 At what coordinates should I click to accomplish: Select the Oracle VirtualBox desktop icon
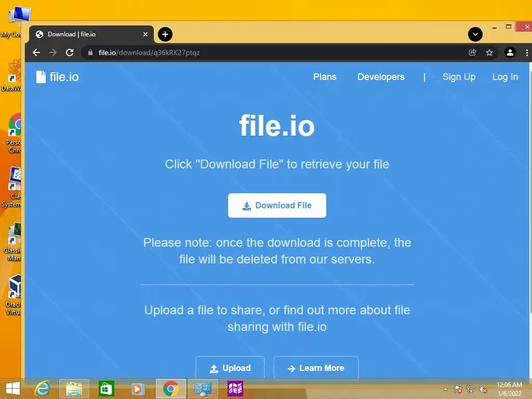pyautogui.click(x=13, y=295)
